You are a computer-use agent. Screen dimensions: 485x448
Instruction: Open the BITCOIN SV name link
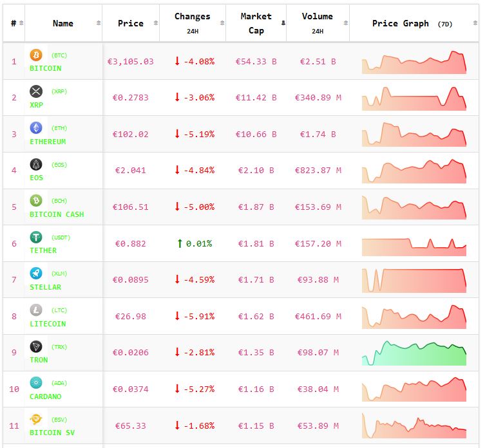52,433
